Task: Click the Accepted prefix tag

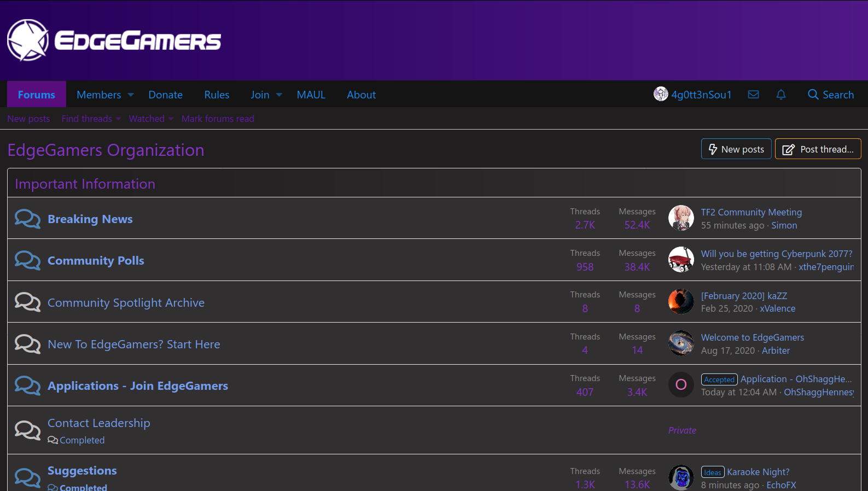Action: click(719, 379)
